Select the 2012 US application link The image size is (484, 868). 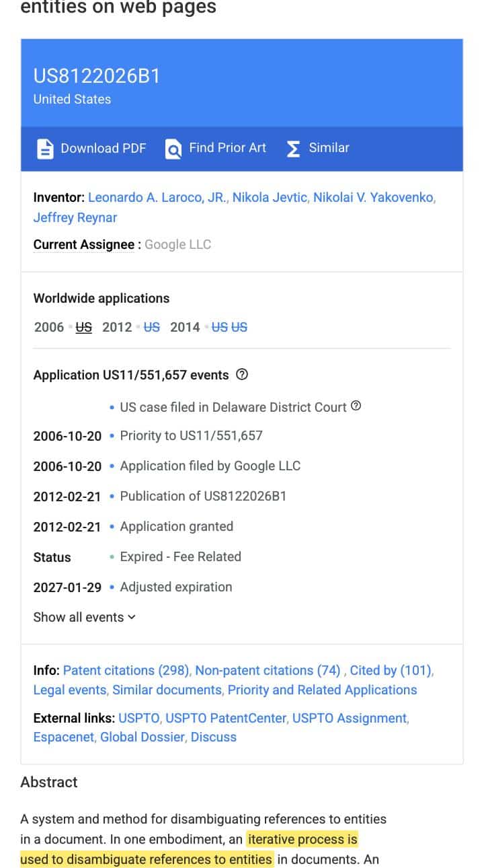152,327
